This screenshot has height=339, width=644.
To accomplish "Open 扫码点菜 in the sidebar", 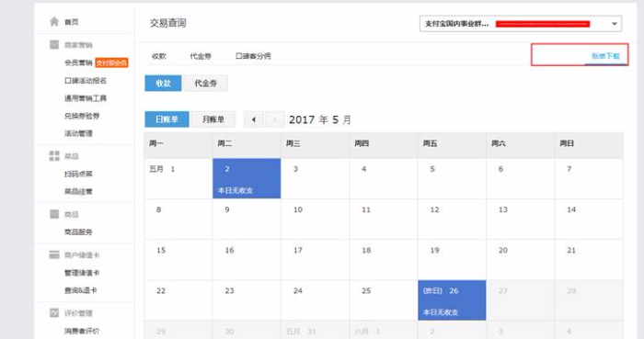I will (x=78, y=174).
